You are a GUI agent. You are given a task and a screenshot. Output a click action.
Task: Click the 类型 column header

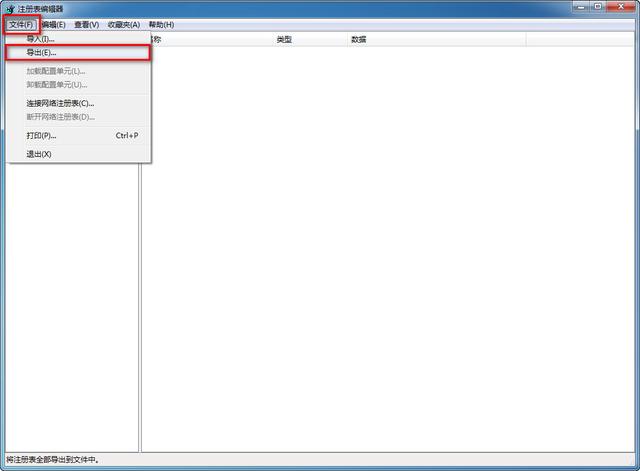(310, 40)
